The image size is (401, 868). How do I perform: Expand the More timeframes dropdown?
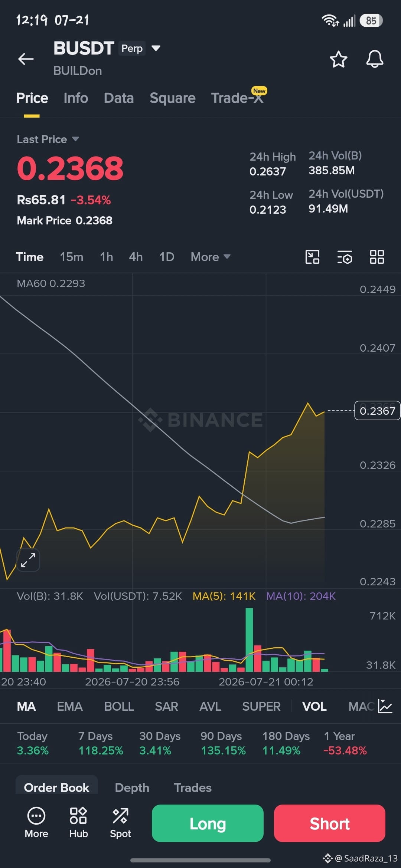point(211,257)
